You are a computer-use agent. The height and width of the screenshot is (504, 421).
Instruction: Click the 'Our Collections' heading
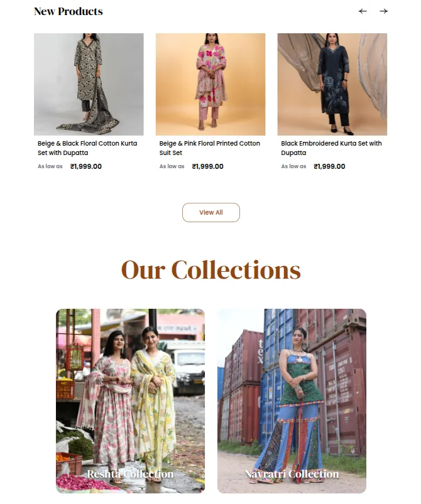211,270
